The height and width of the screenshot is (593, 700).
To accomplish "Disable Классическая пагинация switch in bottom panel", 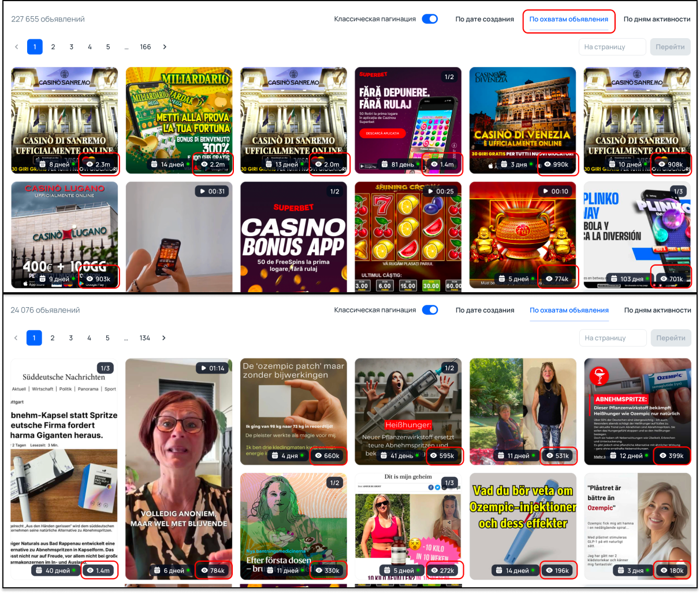I will [x=430, y=310].
